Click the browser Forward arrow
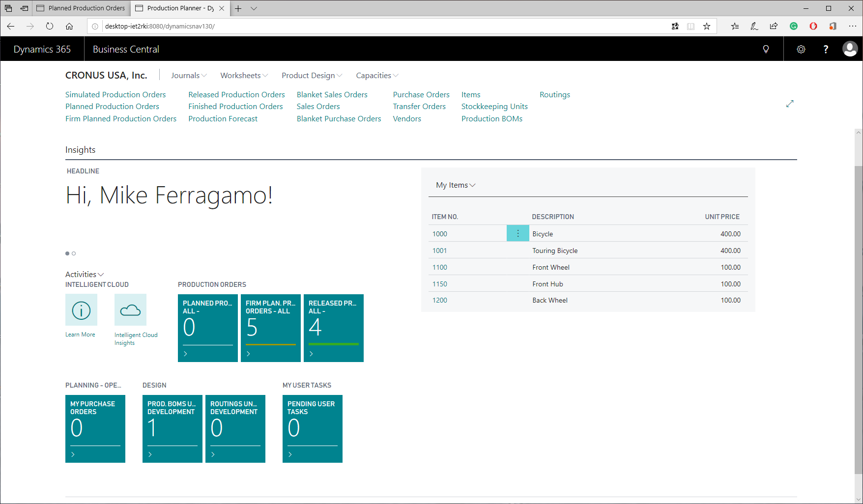Screen dimensions: 863x504 coord(30,26)
